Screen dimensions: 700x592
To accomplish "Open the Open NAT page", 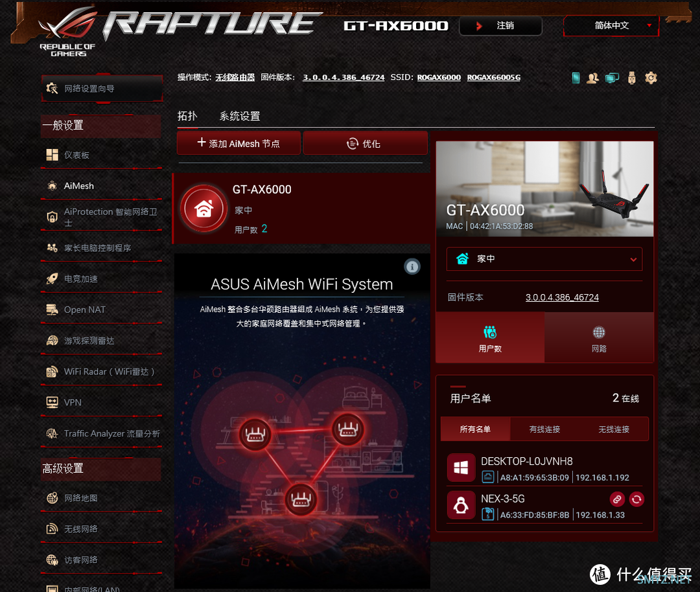I will point(102,310).
